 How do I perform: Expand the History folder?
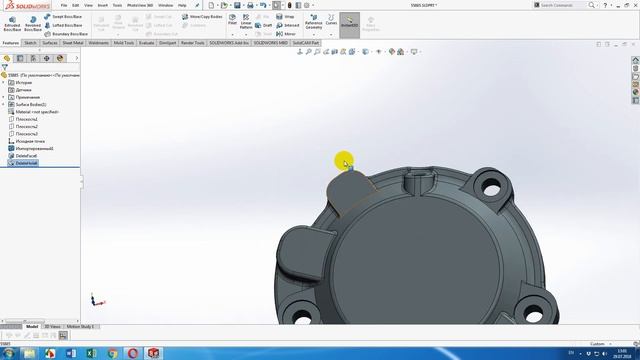pos(4,82)
